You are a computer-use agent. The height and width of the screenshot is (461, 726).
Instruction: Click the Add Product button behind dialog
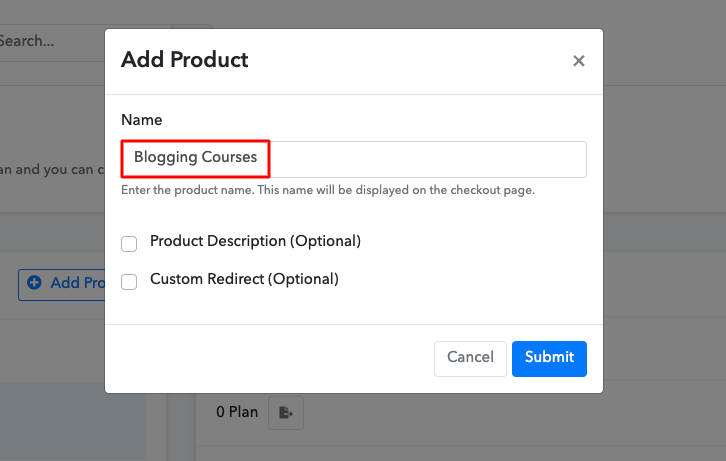[62, 285]
